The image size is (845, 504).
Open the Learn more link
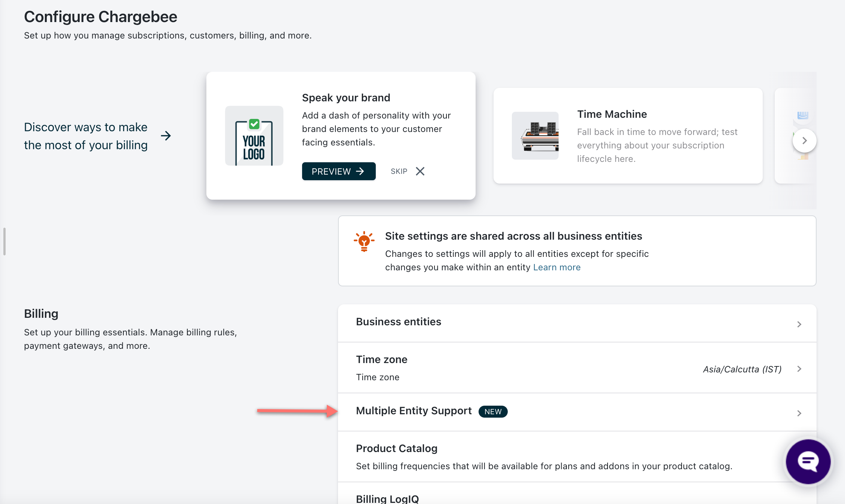point(557,267)
